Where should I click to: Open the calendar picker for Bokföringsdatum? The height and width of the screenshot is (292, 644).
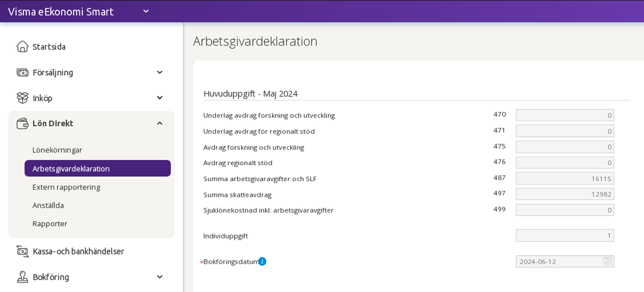coord(607,261)
